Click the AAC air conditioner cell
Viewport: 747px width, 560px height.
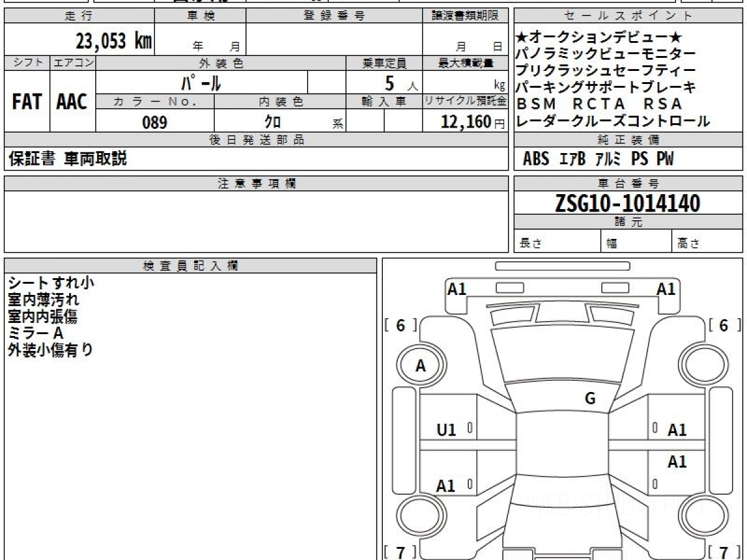(73, 101)
